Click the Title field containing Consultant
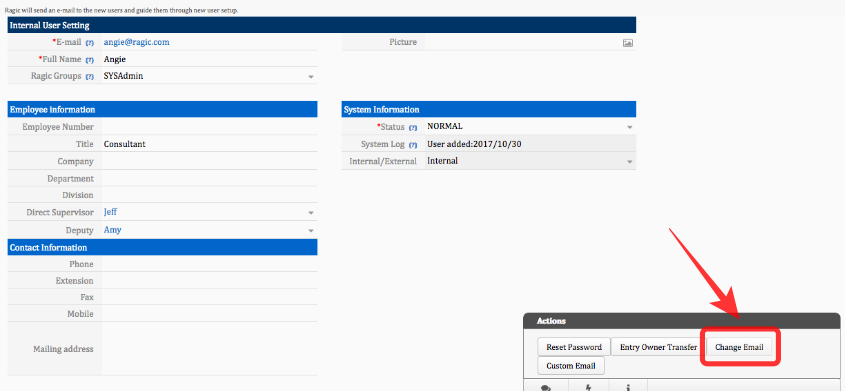Viewport: 845px width, 391px height. [209, 144]
